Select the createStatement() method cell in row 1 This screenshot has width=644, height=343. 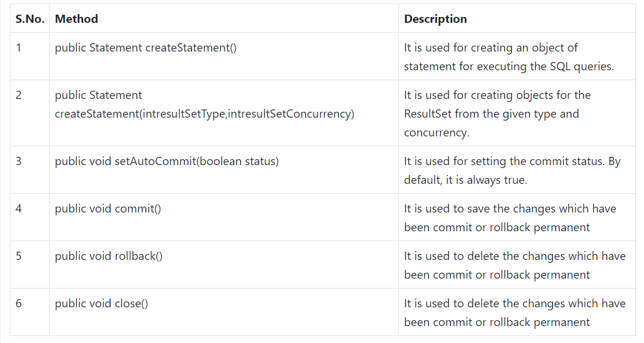point(146,47)
